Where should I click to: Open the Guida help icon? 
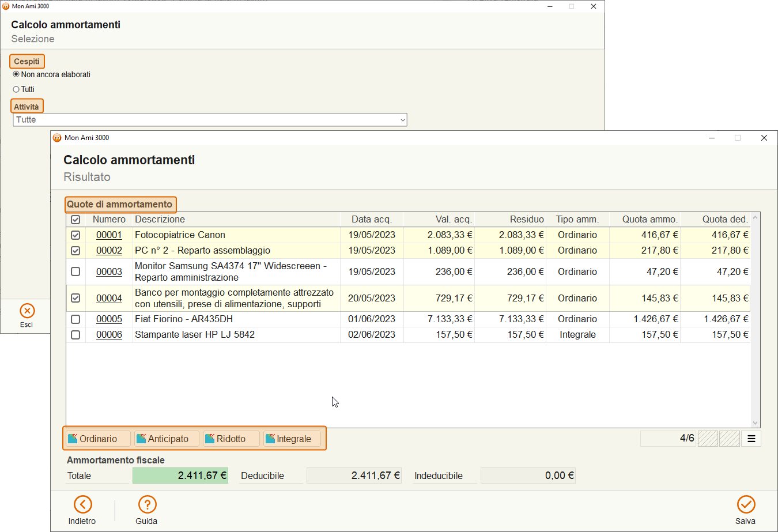(148, 504)
